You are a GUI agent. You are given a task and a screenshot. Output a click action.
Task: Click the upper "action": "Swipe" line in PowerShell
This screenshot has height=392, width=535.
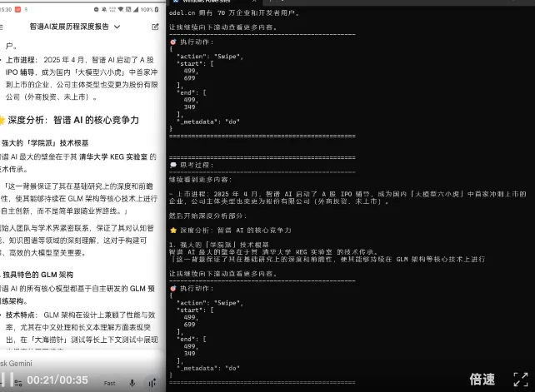210,57
